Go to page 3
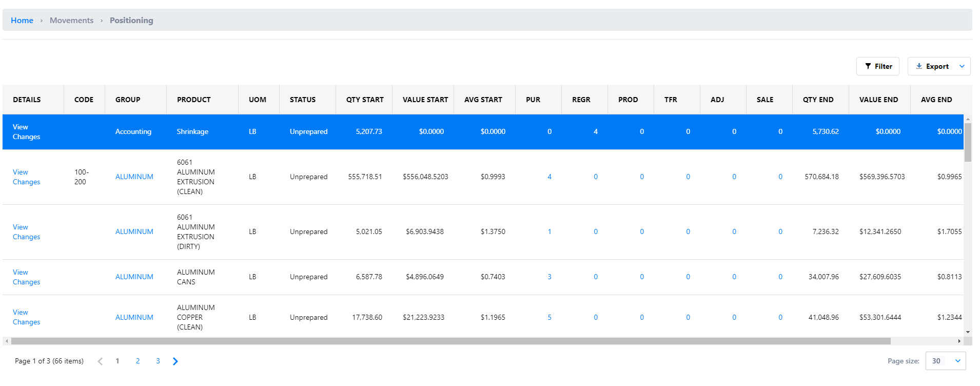 tap(158, 361)
